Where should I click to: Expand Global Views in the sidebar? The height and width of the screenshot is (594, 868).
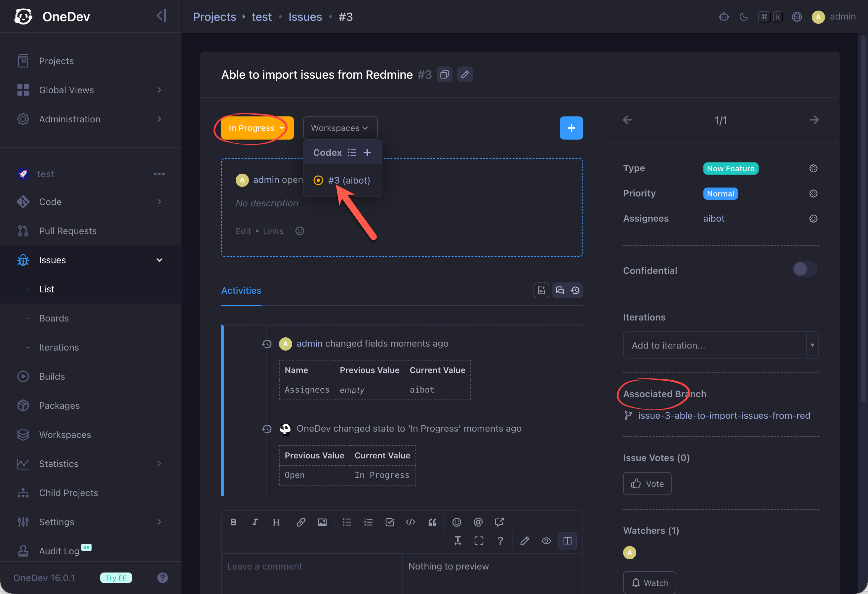pyautogui.click(x=90, y=90)
